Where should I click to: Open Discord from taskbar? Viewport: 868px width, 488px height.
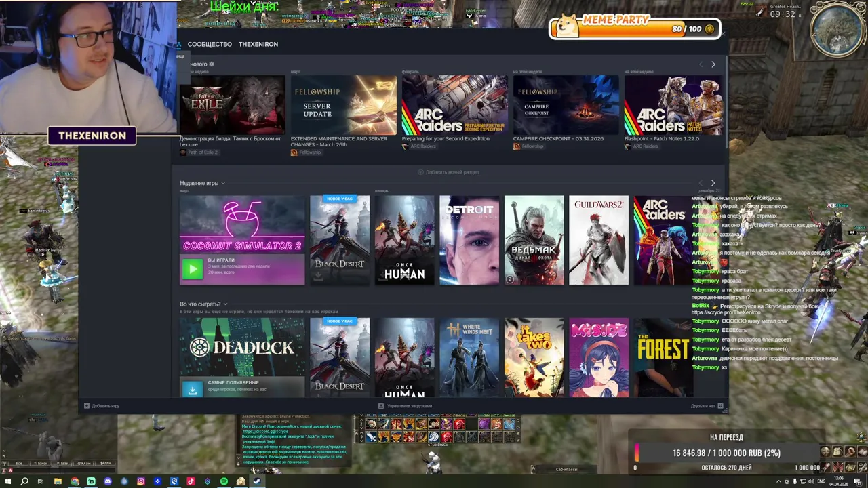tap(108, 481)
